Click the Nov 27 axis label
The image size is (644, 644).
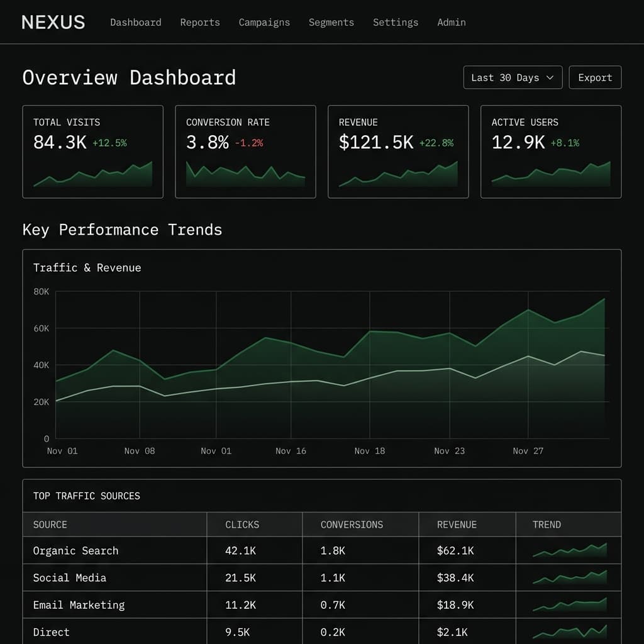point(528,451)
